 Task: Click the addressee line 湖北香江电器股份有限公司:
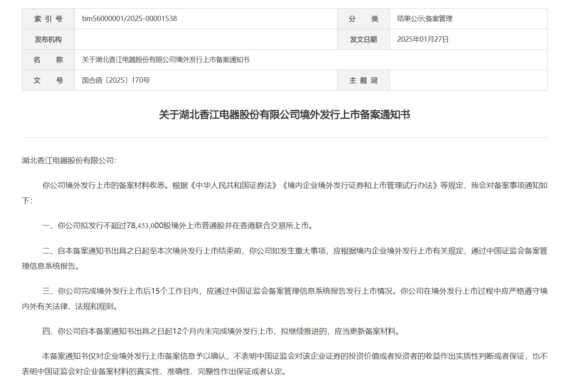[69, 160]
